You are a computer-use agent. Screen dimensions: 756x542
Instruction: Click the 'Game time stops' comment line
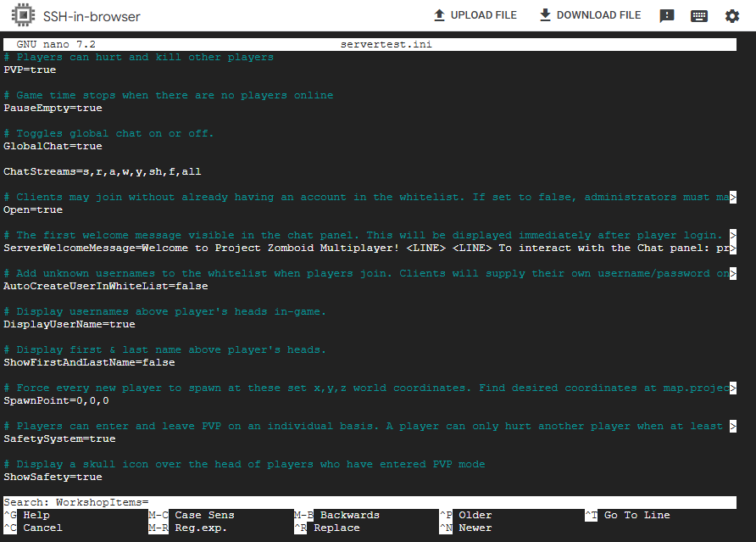[169, 96]
